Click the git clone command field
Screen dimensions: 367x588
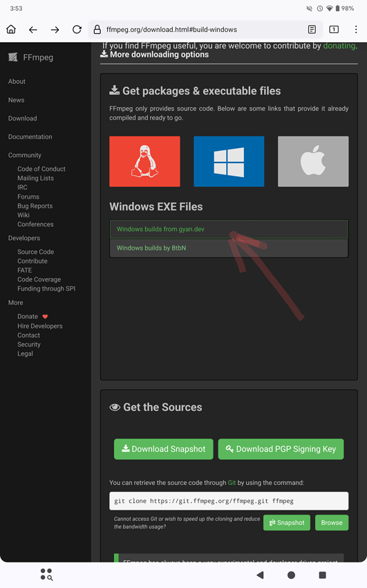229,501
